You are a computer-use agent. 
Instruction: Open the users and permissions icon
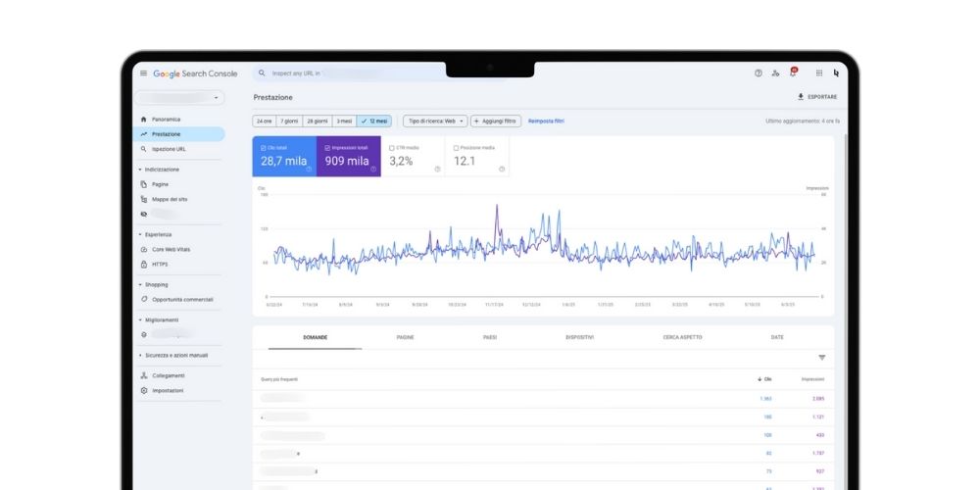point(775,73)
